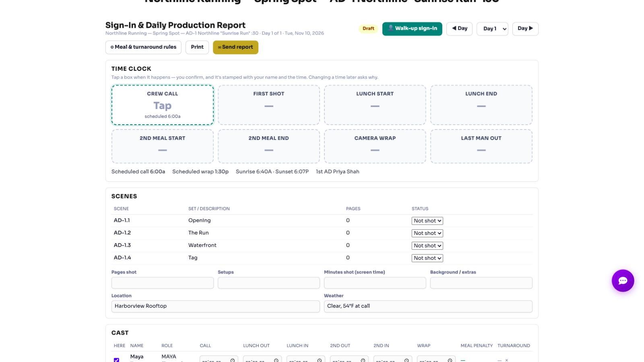The image size is (644, 362).
Task: Click the Print button
Action: 197,47
